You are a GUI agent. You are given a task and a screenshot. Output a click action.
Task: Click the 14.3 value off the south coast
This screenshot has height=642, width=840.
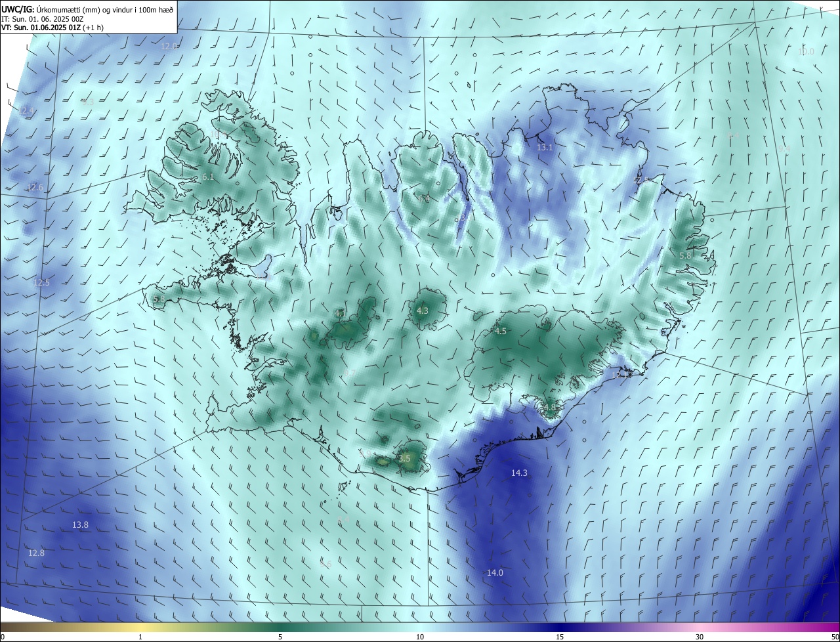tap(519, 473)
